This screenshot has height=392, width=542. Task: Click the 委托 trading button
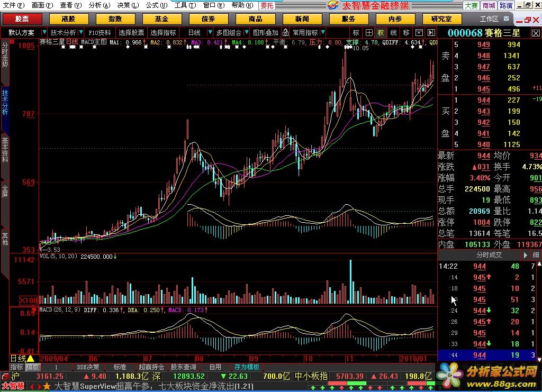click(x=267, y=5)
